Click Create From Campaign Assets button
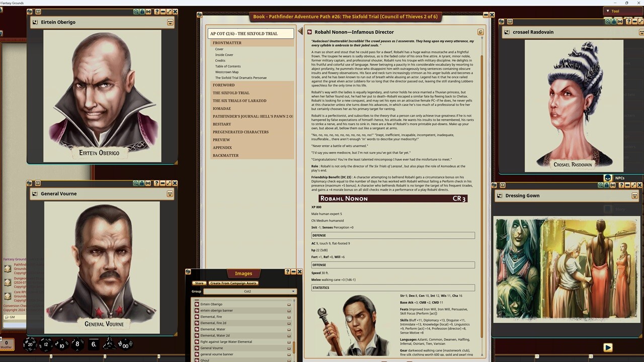The image size is (644, 362). click(233, 283)
